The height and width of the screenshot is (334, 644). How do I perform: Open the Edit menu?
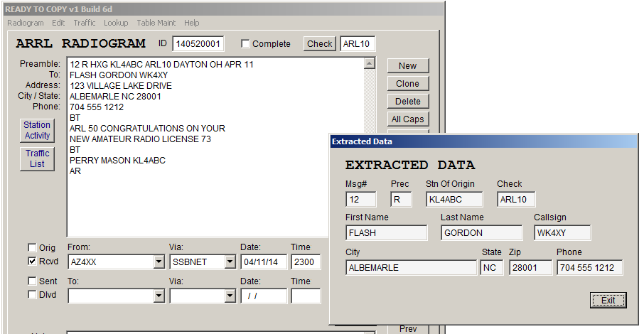pos(58,23)
